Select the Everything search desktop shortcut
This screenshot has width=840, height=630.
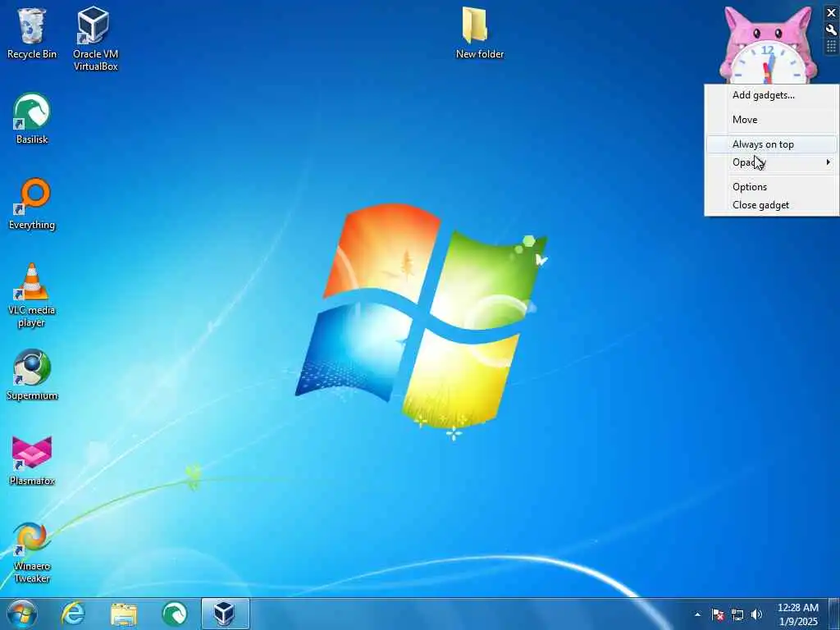(32, 204)
